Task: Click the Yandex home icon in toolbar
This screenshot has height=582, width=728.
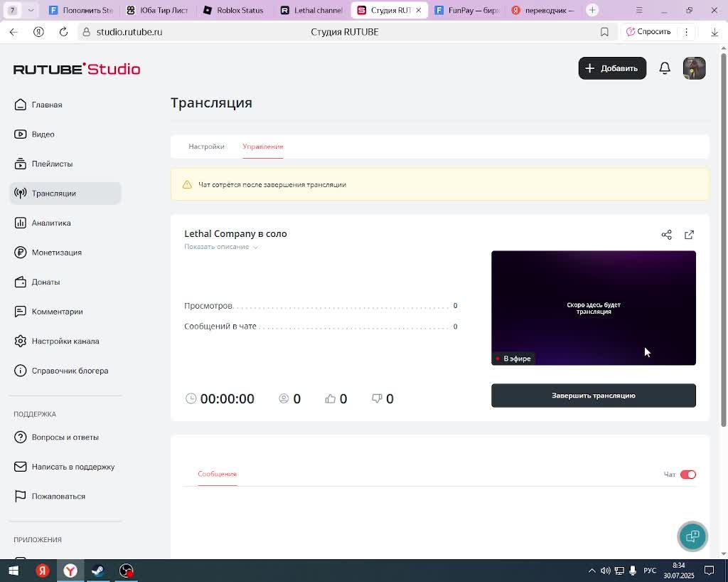Action: tap(38, 32)
